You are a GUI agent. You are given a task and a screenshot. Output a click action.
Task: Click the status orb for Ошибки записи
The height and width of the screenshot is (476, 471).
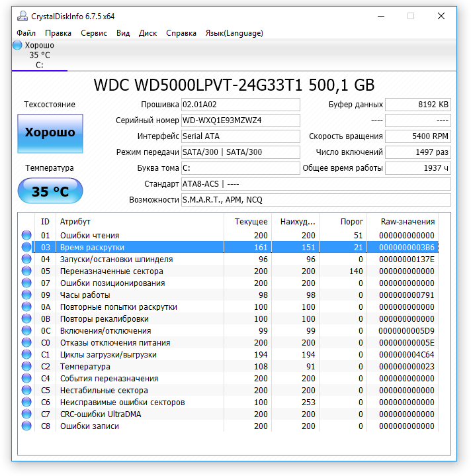coord(26,426)
